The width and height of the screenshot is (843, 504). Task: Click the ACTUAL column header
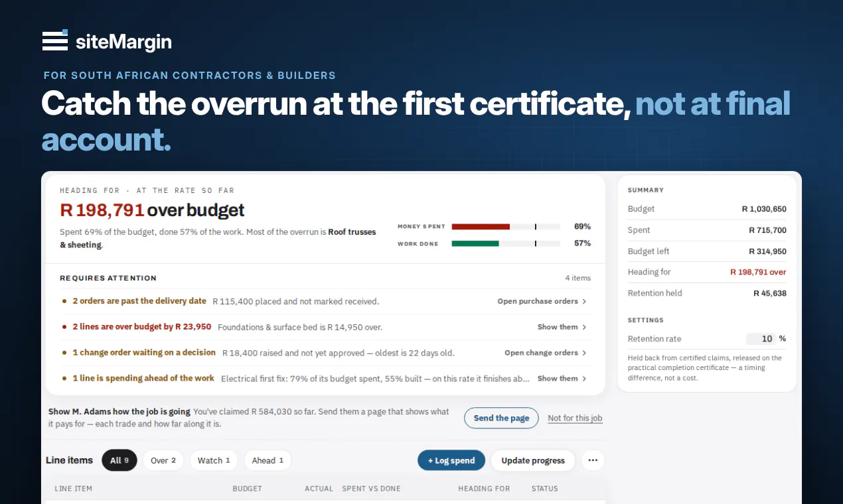click(x=319, y=489)
